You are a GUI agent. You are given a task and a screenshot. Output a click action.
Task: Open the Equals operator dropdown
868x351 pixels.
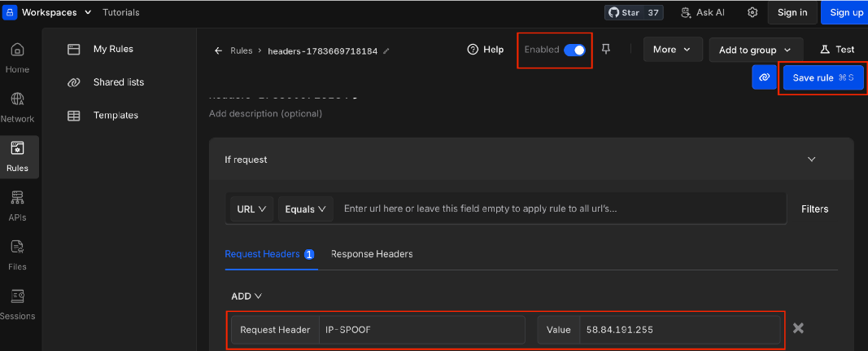(306, 209)
